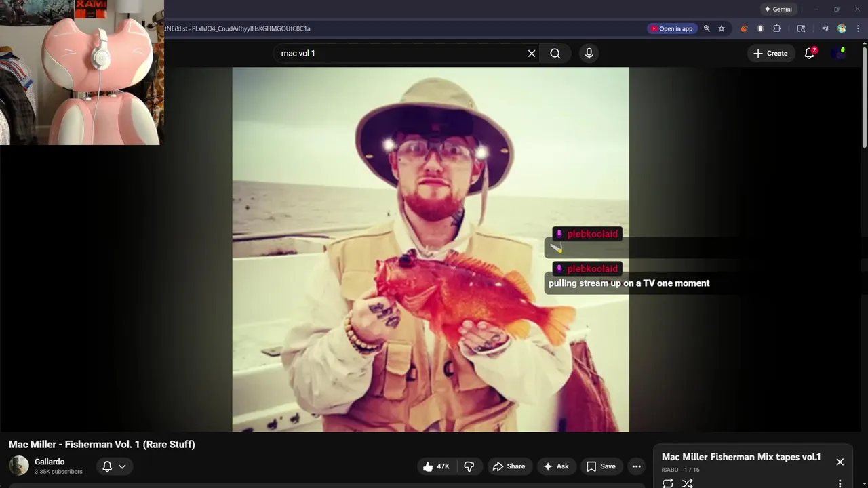The width and height of the screenshot is (868, 488).
Task: Start voice search with the microphone
Action: pyautogui.click(x=589, y=54)
